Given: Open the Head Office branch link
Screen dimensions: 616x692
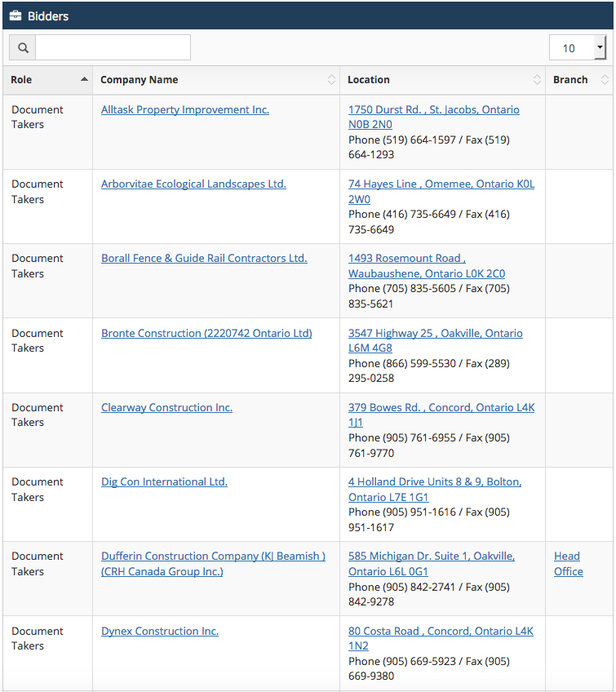Looking at the screenshot, I should 569,564.
